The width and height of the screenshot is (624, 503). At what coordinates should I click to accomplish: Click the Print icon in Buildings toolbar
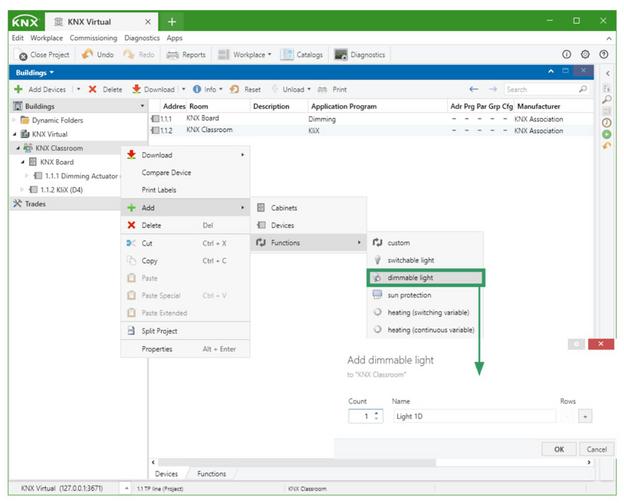point(322,89)
